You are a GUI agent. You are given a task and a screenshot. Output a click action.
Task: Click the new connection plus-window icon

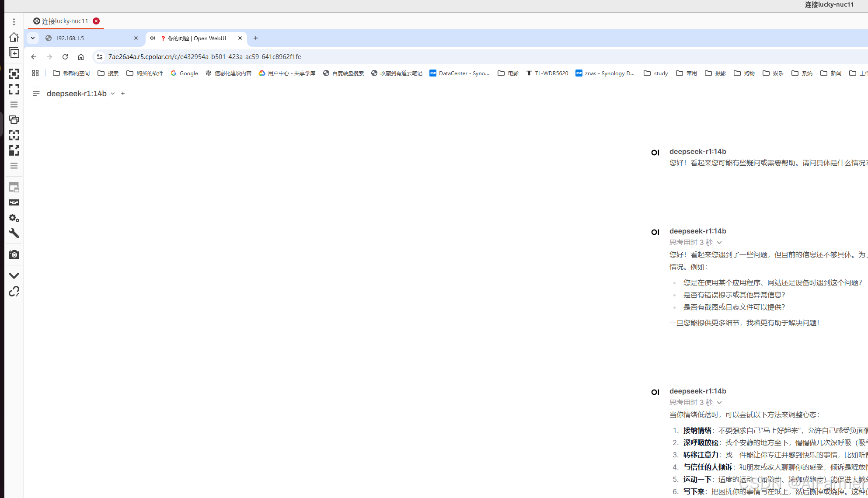tap(14, 53)
